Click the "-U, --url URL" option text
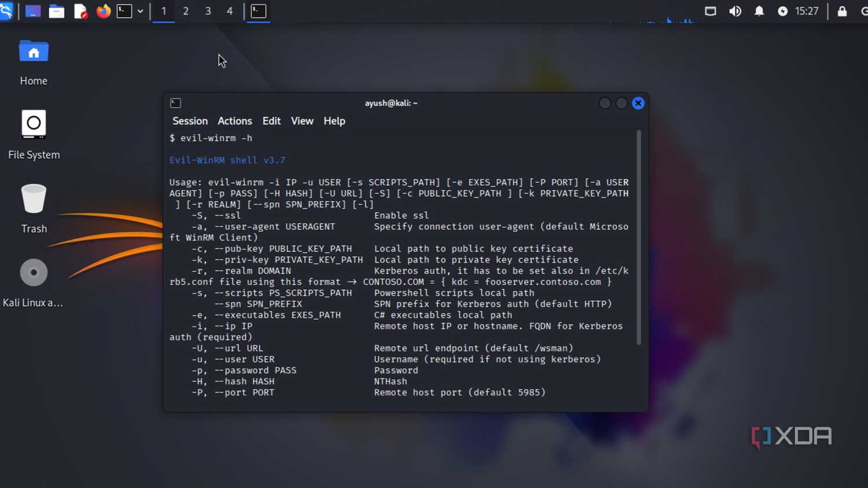Viewport: 868px width, 488px height. 227,349
